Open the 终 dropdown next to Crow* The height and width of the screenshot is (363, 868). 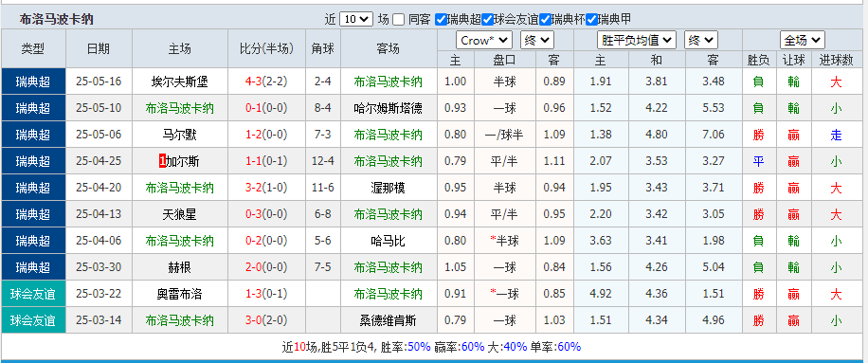537,41
